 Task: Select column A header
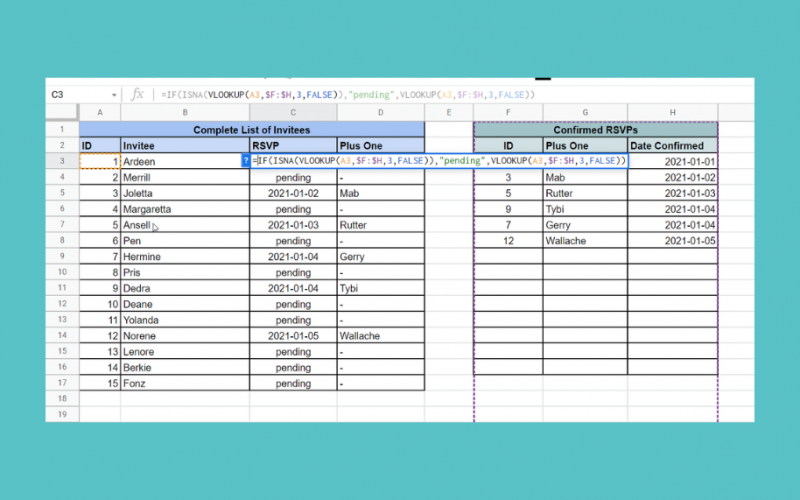click(100, 112)
